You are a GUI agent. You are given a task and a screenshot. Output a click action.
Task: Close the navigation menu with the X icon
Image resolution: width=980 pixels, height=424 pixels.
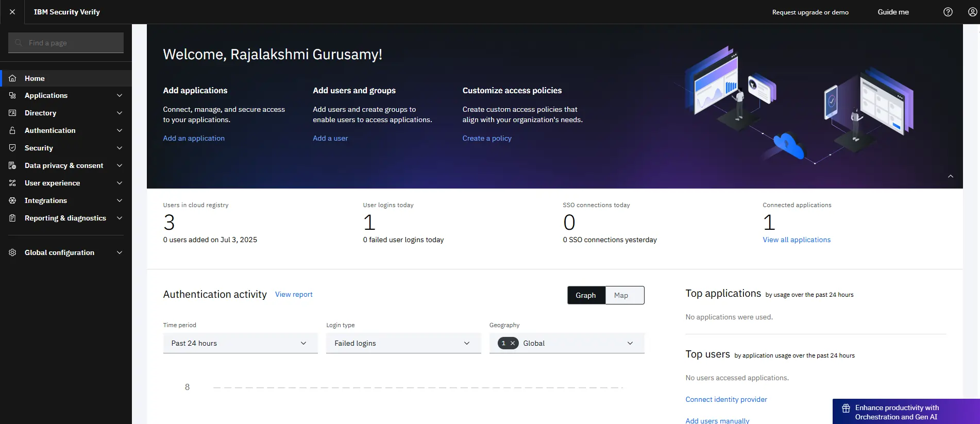12,12
